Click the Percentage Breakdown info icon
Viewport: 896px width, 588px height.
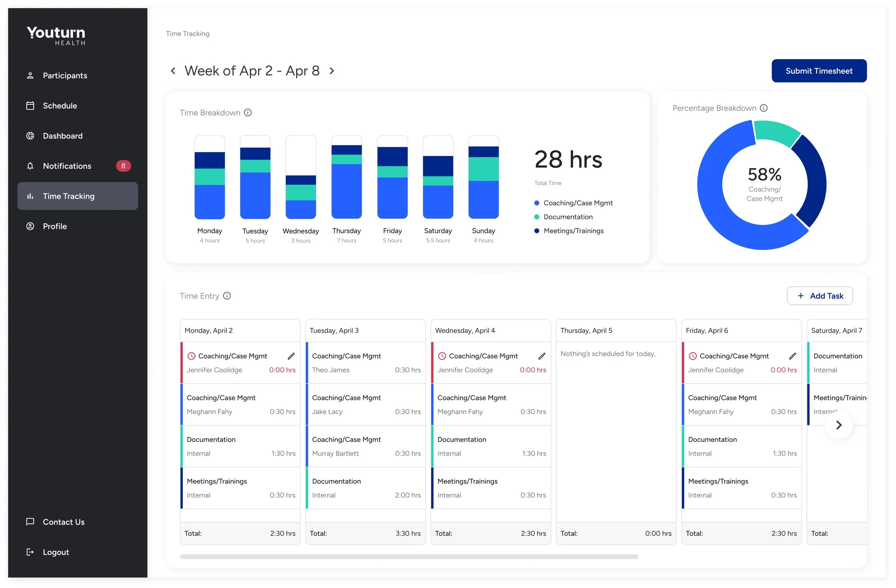click(764, 109)
